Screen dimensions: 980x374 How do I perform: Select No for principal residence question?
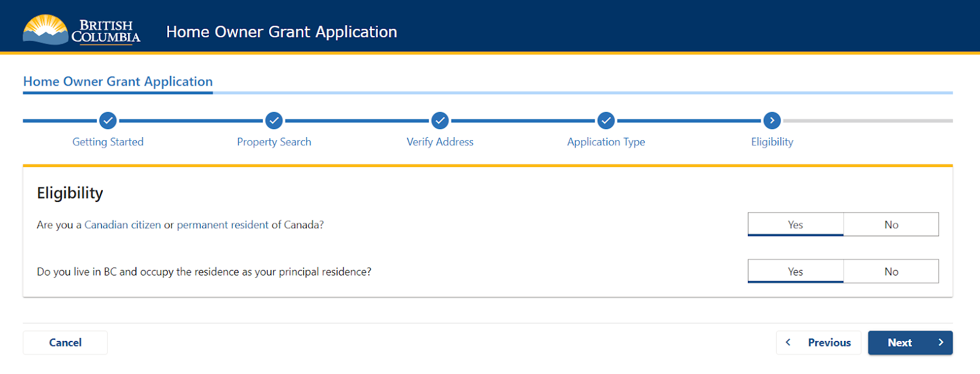point(891,271)
